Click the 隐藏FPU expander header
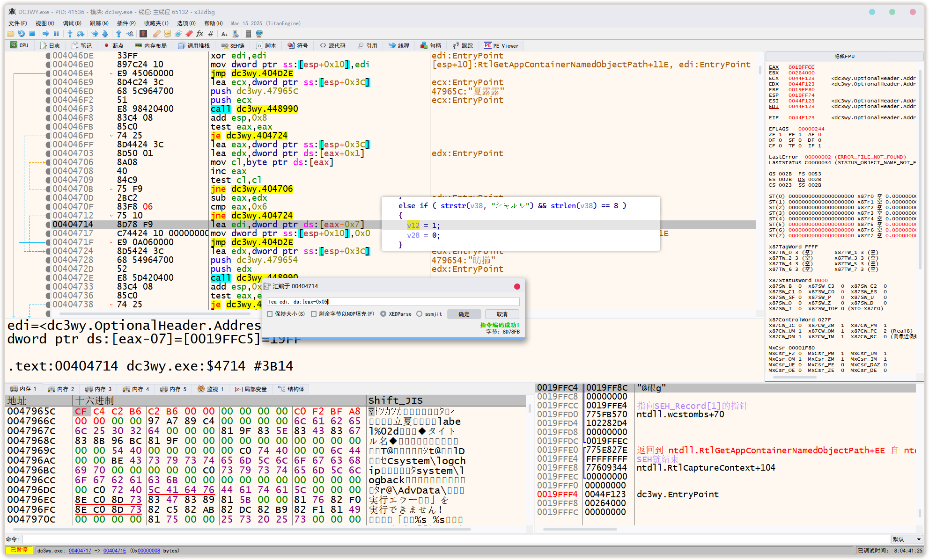This screenshot has height=560, width=929. click(x=844, y=56)
